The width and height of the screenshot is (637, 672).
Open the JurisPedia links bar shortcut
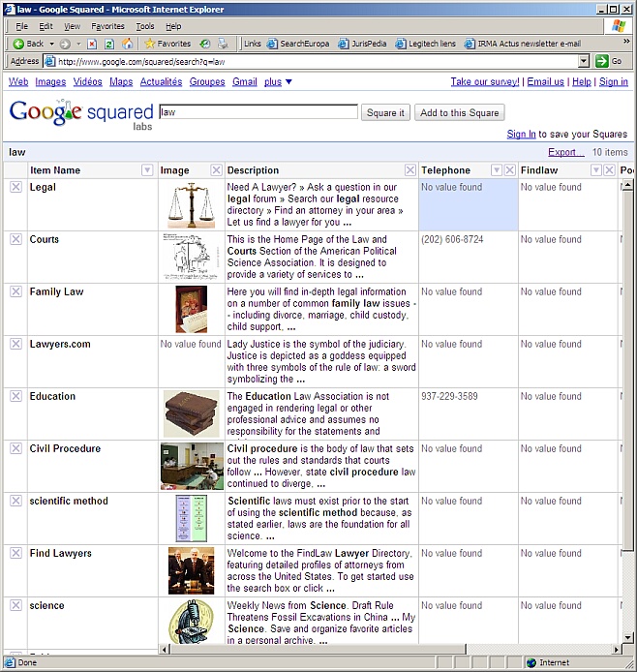tap(362, 44)
